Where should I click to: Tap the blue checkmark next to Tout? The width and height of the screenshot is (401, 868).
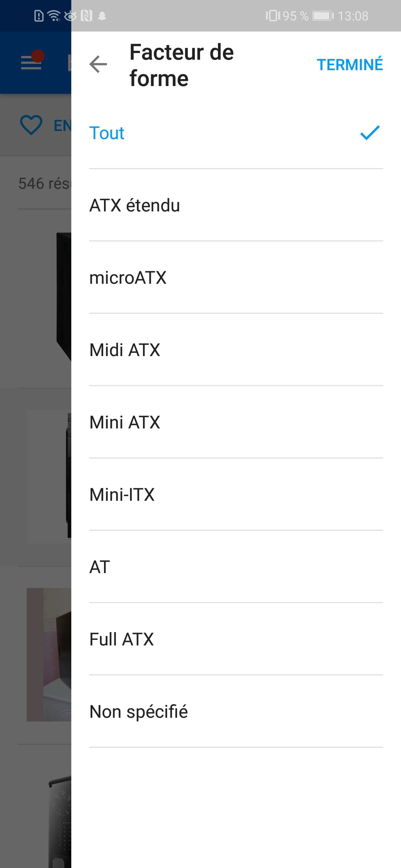click(370, 133)
